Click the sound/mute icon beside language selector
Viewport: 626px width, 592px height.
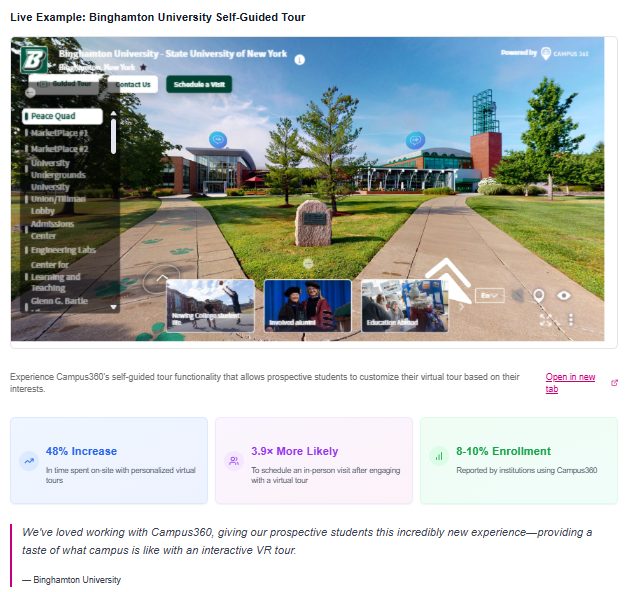(518, 295)
